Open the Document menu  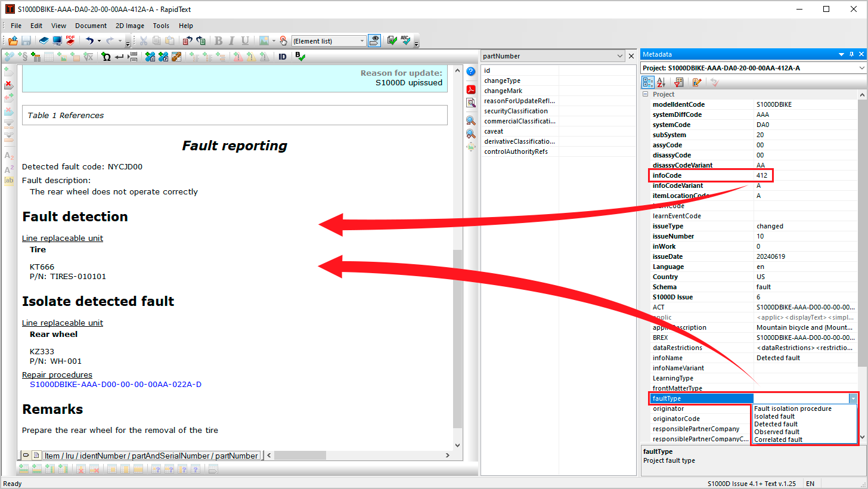pos(91,26)
